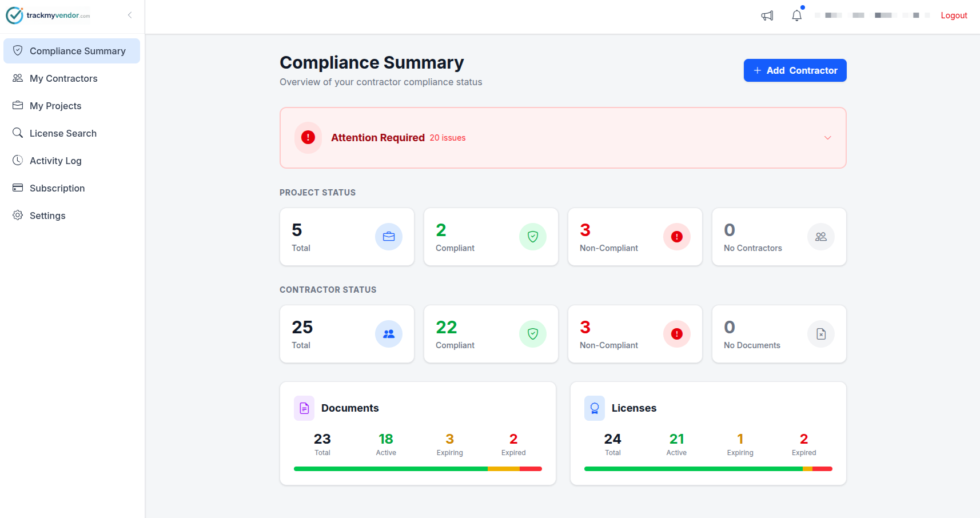Click the Licenses badge icon
The image size is (980, 518).
click(594, 408)
